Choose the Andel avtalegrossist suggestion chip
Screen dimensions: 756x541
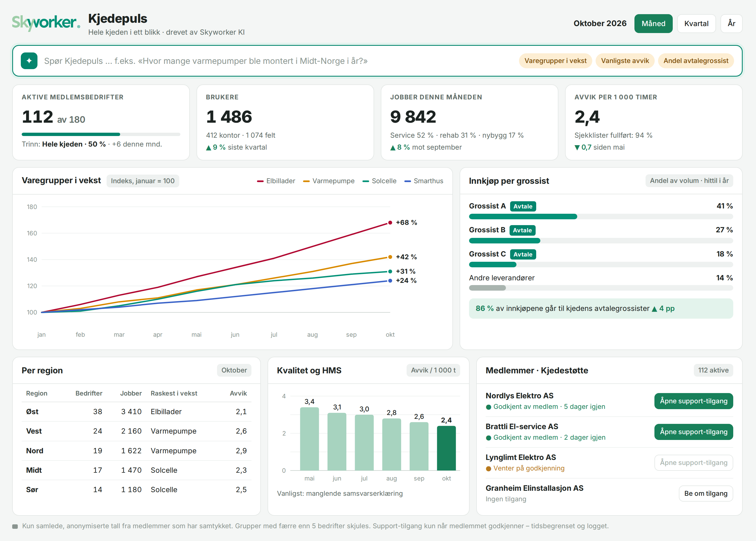(695, 61)
